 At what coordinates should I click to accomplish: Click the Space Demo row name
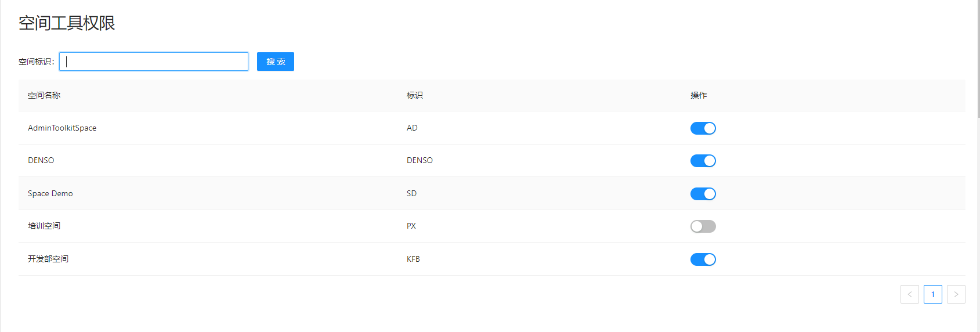(50, 193)
